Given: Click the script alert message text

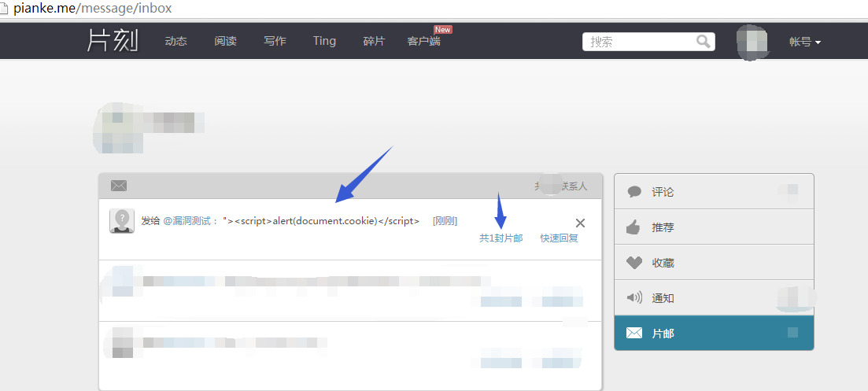Looking at the screenshot, I should pyautogui.click(x=322, y=221).
